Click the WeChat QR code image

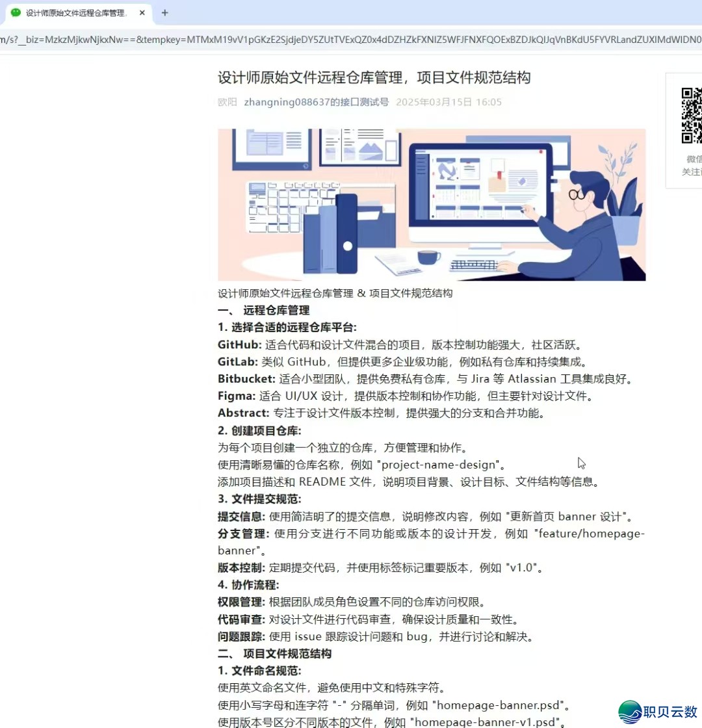(x=692, y=115)
